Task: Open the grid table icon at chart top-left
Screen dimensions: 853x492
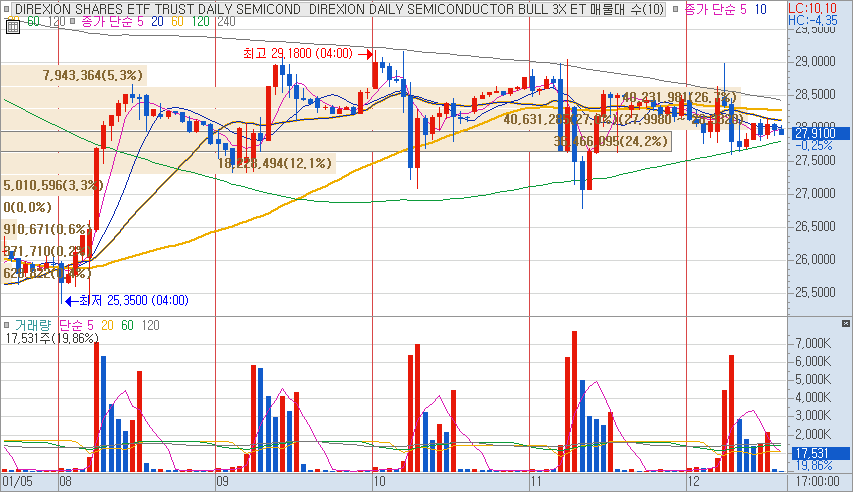Action: [13, 27]
